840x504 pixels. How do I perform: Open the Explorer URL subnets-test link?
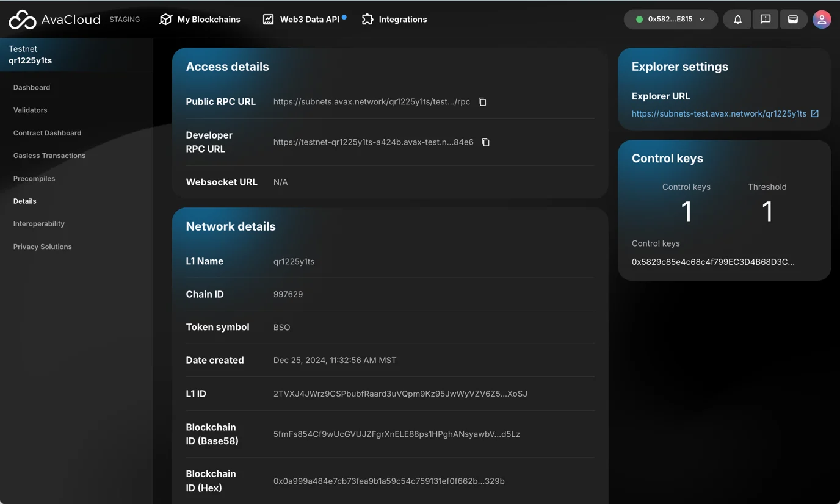coord(719,113)
